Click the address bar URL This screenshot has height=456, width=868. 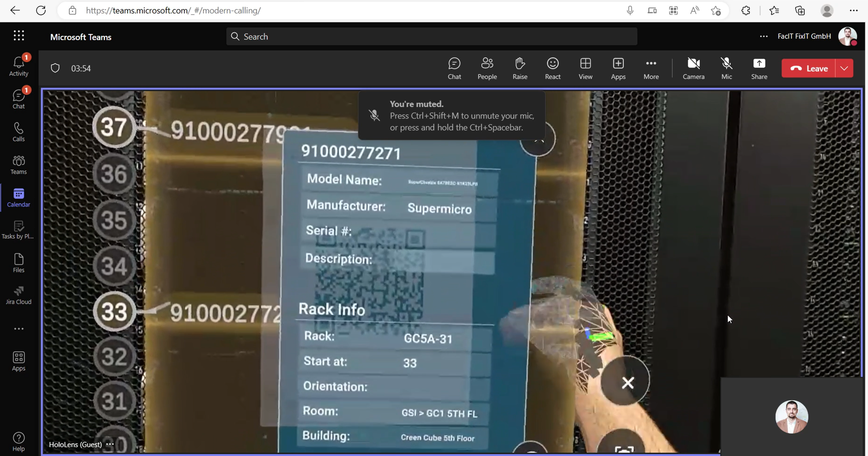tap(173, 10)
